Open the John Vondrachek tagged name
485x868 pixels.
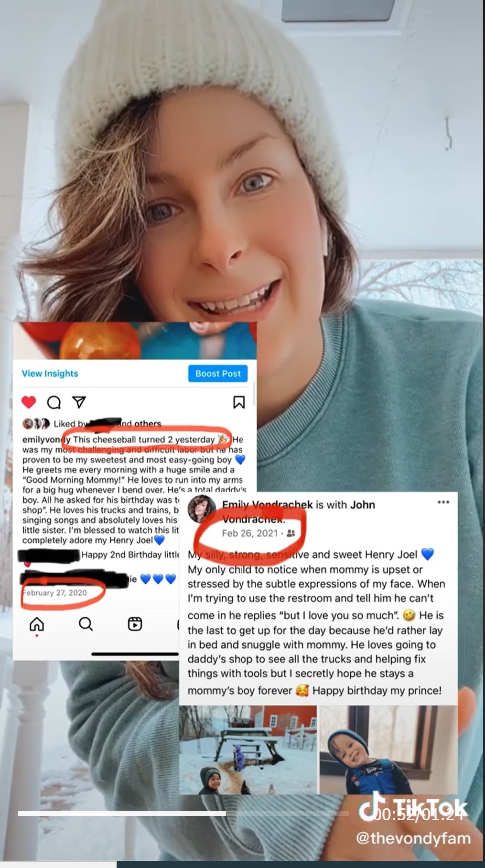pos(299,512)
